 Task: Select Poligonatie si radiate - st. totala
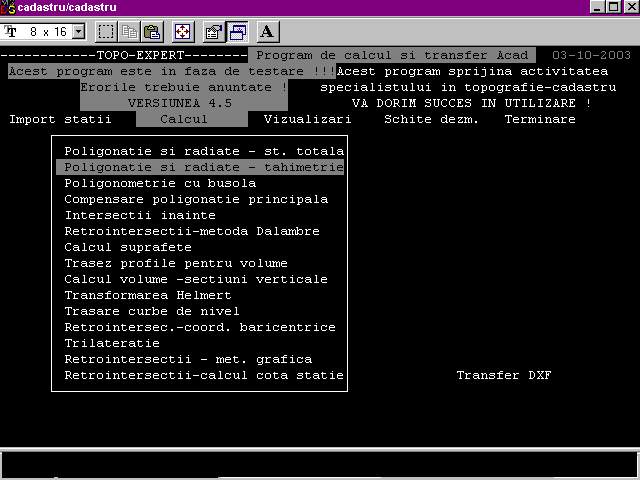coord(203,152)
